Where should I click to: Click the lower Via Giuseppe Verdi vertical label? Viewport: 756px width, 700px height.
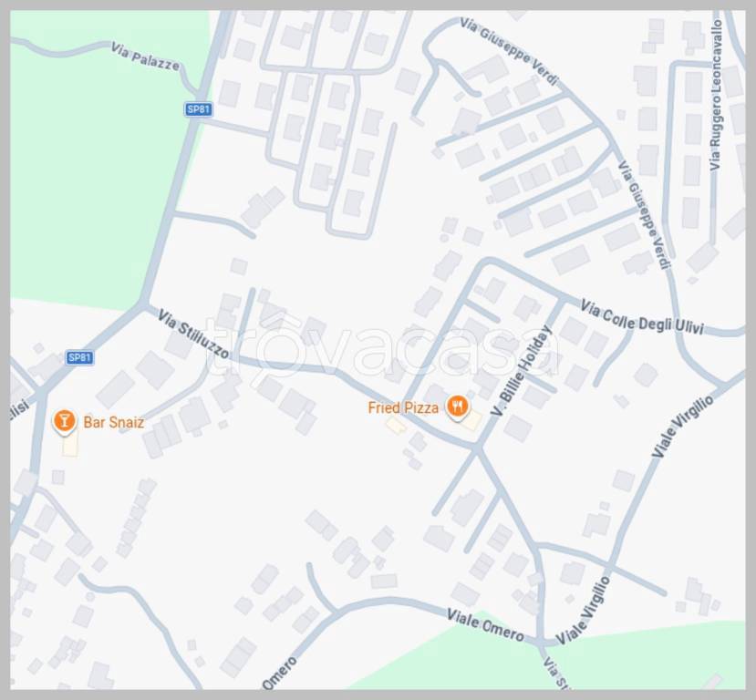644,215
